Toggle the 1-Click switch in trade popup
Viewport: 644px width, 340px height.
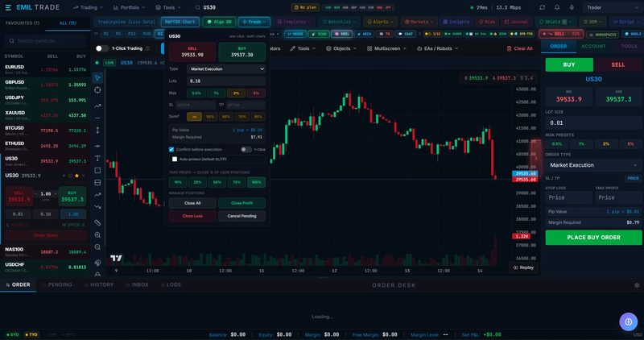(246, 149)
